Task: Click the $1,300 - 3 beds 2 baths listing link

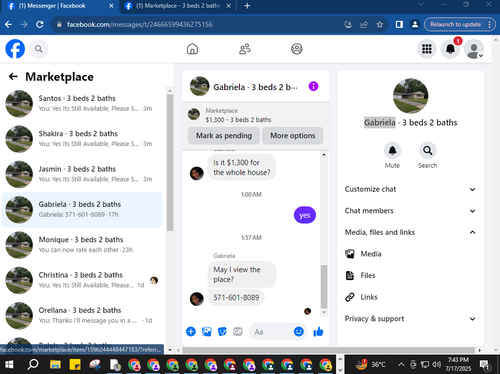Action: click(238, 120)
